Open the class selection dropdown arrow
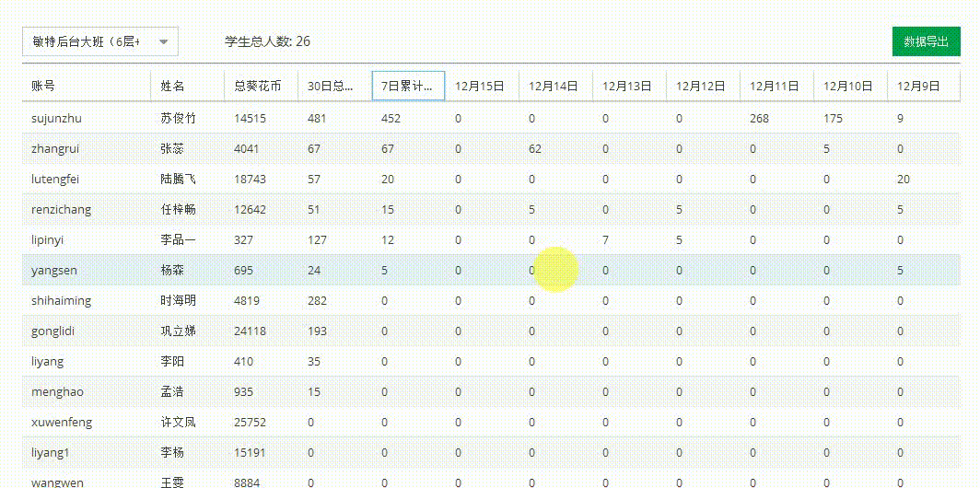980x488 pixels. [x=164, y=41]
